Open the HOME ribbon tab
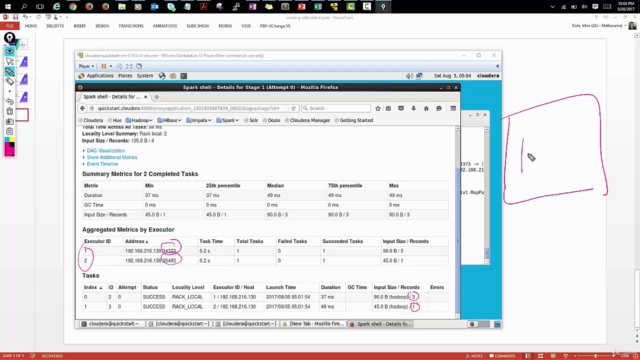Image resolution: width=640 pixels, height=360 pixels. point(31,26)
